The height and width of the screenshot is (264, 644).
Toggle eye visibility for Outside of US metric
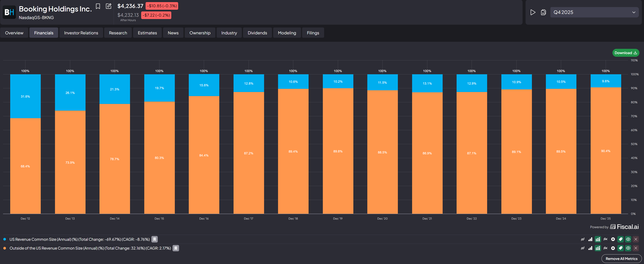coord(628,248)
